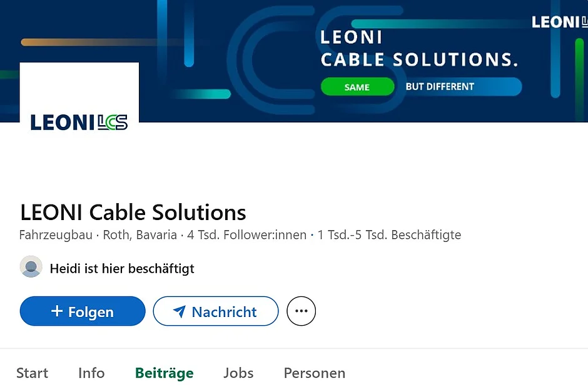Viewport: 588px width, 392px height.
Task: Click the banner headline LEONI CABLE SOLUTIONS.
Action: point(418,49)
